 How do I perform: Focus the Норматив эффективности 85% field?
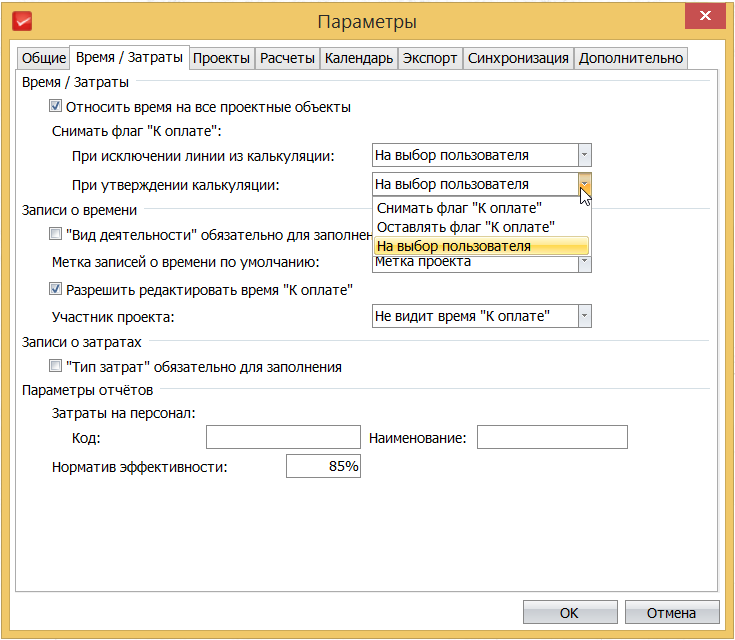pos(323,467)
